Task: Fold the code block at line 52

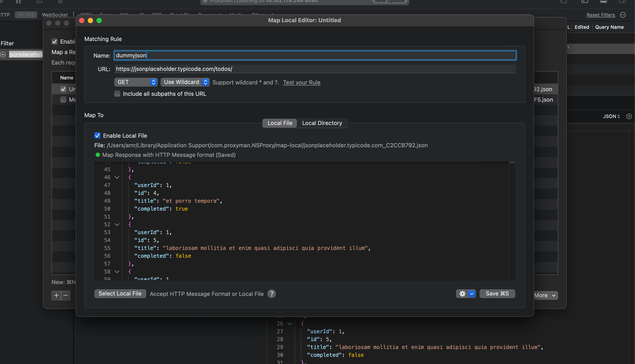Action: coord(117,225)
